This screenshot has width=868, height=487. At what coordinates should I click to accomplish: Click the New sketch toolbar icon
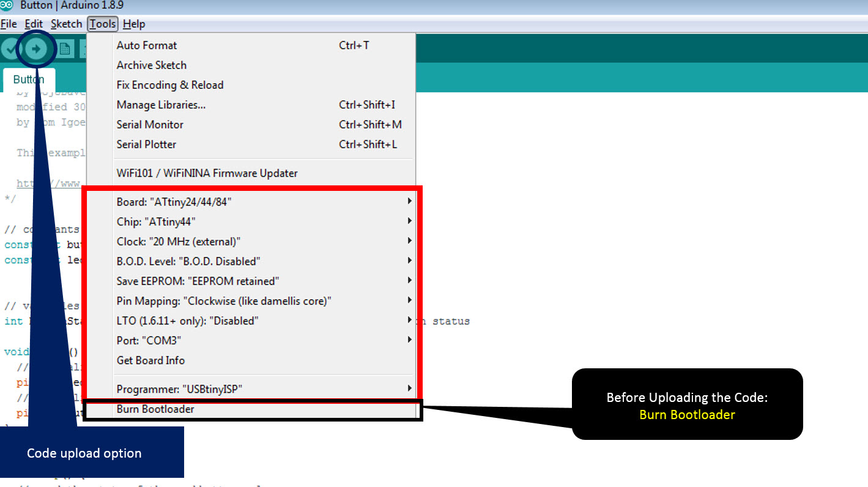click(x=65, y=48)
